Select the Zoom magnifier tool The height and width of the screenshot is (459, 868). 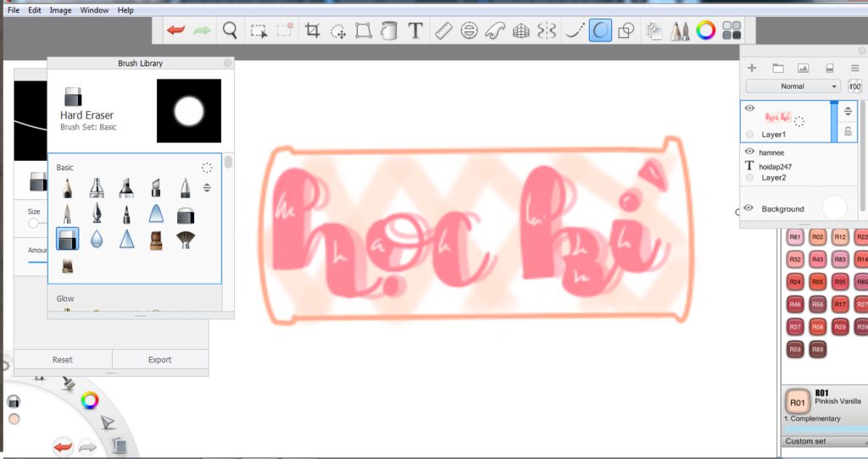pyautogui.click(x=230, y=30)
